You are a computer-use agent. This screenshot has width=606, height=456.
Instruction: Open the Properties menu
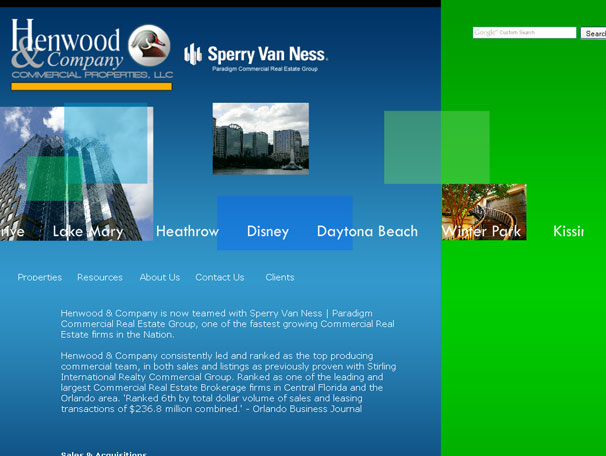pyautogui.click(x=39, y=277)
